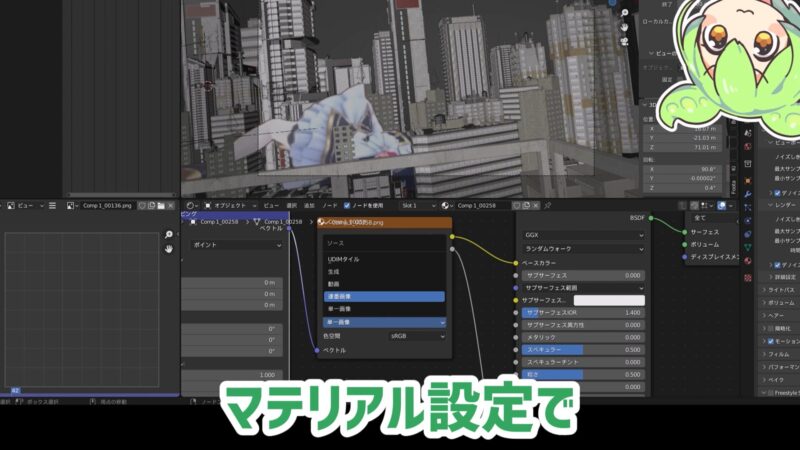Click the pin icon in node editor header
The height and width of the screenshot is (450, 800).
[x=547, y=205]
